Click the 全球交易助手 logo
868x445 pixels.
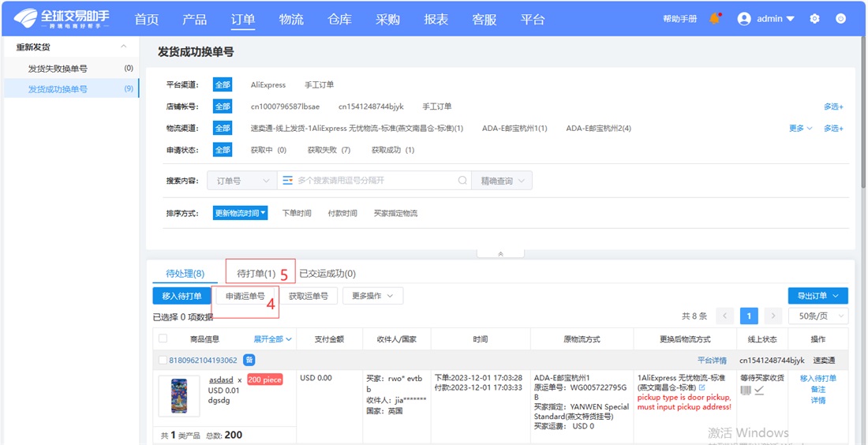62,18
